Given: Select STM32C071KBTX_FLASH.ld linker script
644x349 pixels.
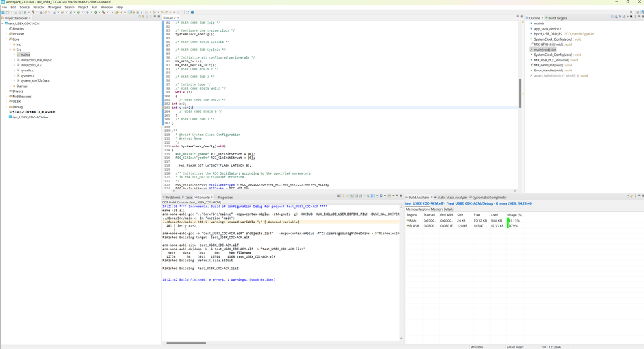Looking at the screenshot, I should [x=34, y=112].
